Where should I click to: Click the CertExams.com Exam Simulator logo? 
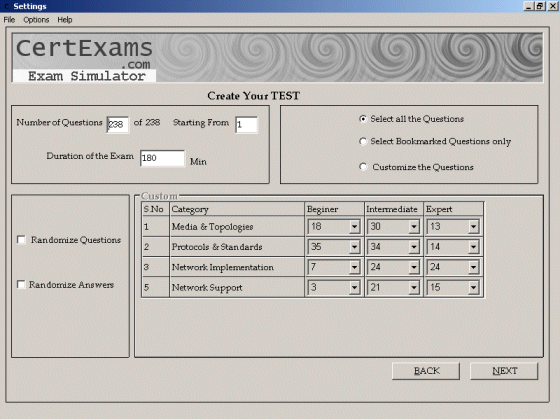tap(84, 58)
